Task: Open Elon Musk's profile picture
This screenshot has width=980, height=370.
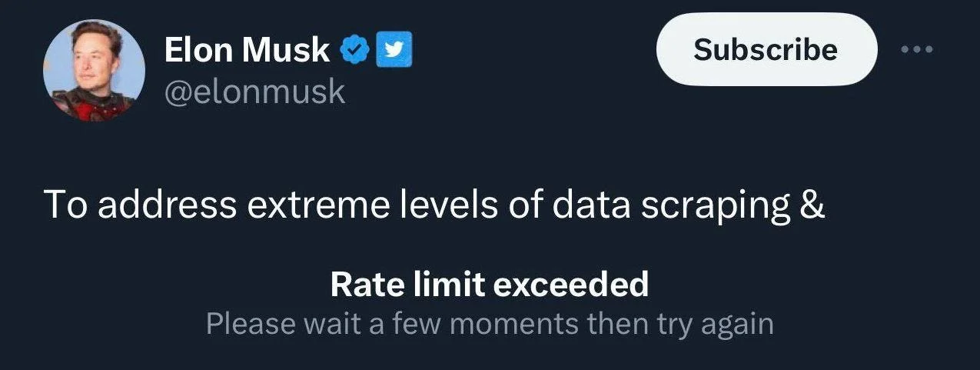Action: click(x=94, y=71)
